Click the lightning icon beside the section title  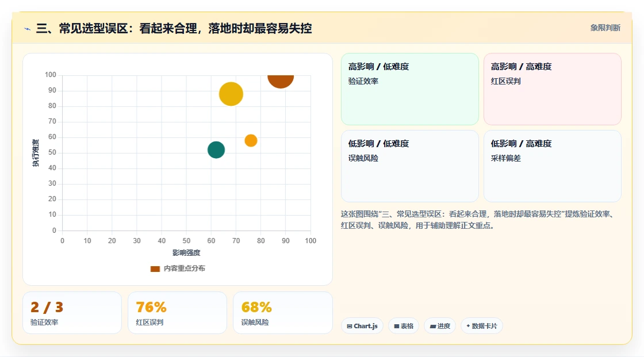[28, 29]
